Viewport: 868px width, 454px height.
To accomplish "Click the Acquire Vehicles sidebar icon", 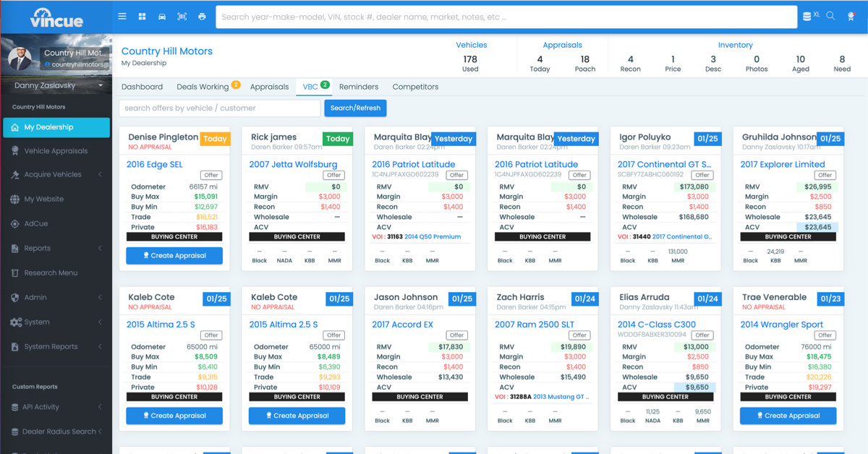I will (14, 175).
